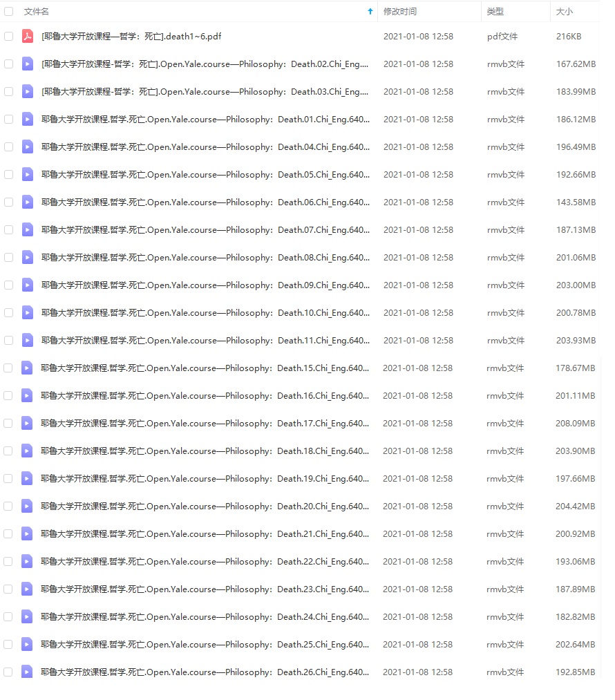This screenshot has height=700, width=615.
Task: Open file name Death.01.Chi_Eng.640
Action: click(205, 119)
